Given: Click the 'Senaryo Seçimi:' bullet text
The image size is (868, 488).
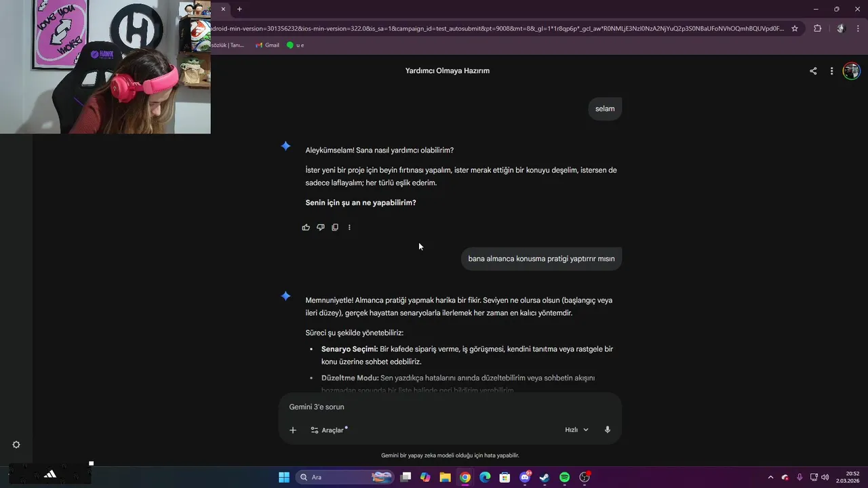Looking at the screenshot, I should [x=349, y=349].
